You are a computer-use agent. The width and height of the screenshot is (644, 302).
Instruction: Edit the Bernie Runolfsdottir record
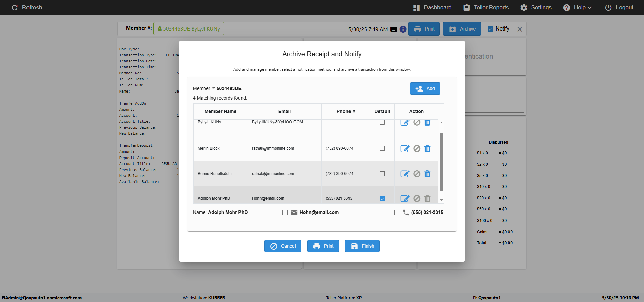(405, 174)
